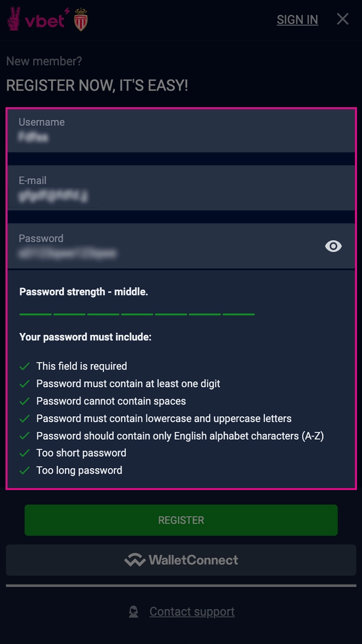Click the vbet logo
The image size is (362, 644).
click(36, 19)
